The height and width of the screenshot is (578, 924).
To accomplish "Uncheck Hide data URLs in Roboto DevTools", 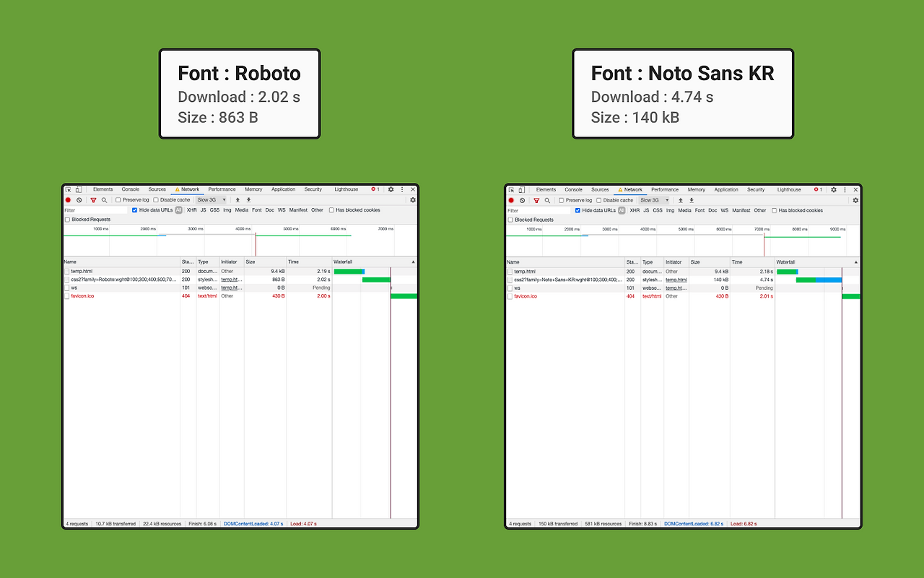I will click(x=135, y=210).
